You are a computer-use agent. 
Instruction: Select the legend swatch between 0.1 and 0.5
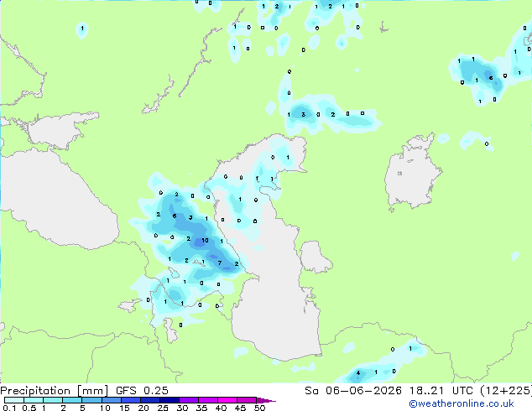pos(14,400)
